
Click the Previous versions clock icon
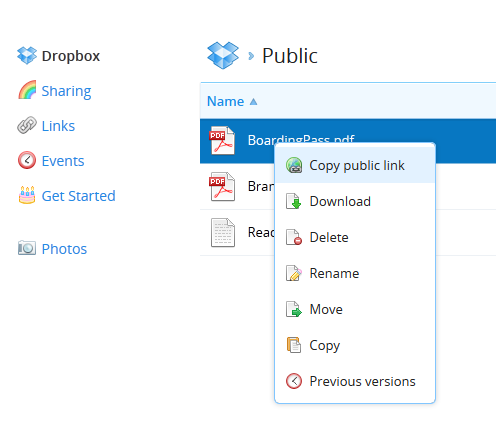294,381
